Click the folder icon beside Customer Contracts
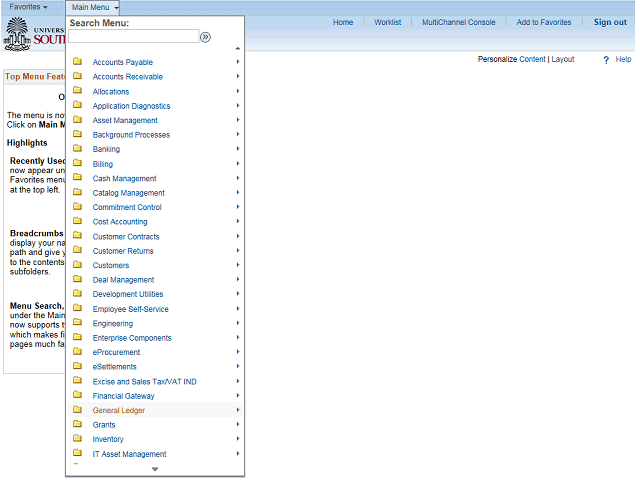The width and height of the screenshot is (640, 480). [78, 236]
